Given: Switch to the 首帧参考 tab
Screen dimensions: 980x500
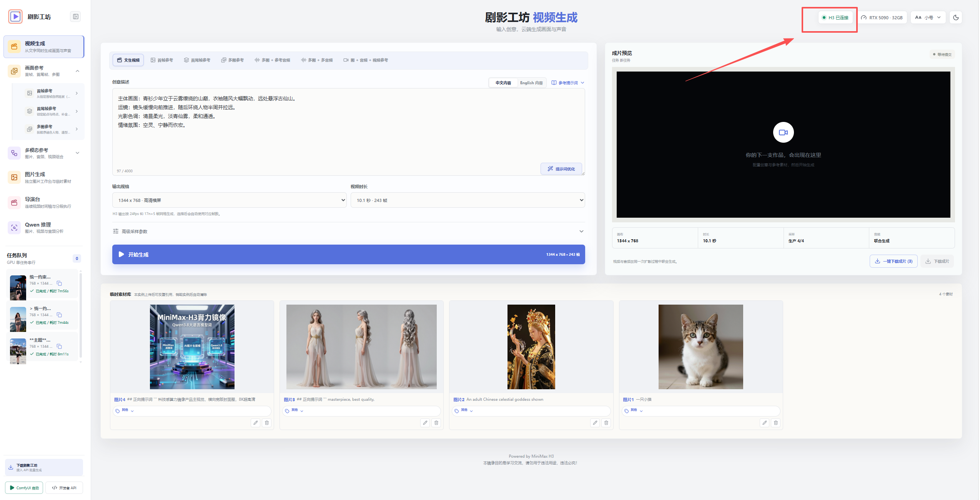Looking at the screenshot, I should click(x=162, y=60).
